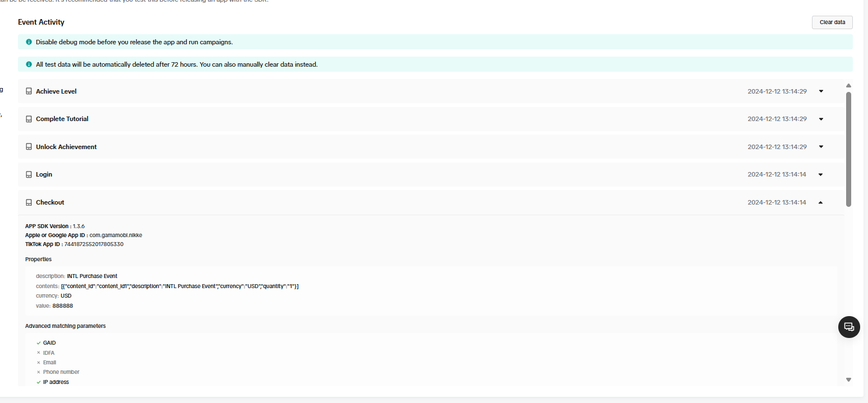This screenshot has width=868, height=403.
Task: Expand the Unlock Achievement event arrow
Action: 821,147
